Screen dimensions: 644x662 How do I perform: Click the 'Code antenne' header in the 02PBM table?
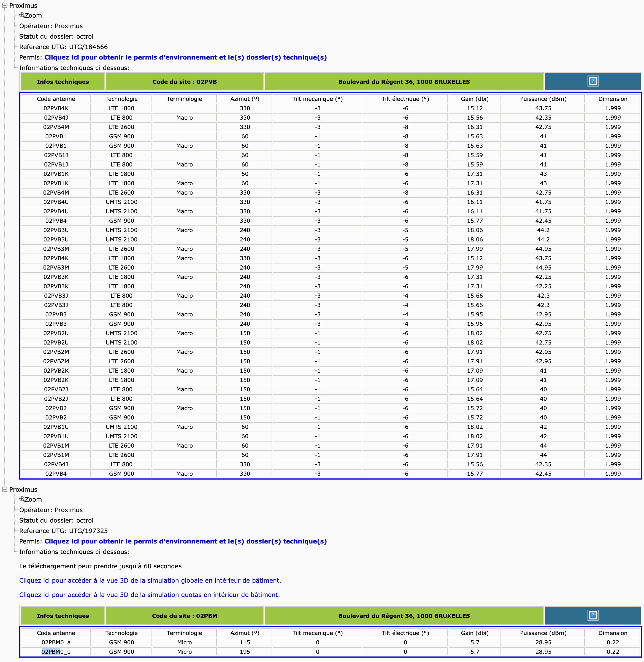[x=56, y=633]
